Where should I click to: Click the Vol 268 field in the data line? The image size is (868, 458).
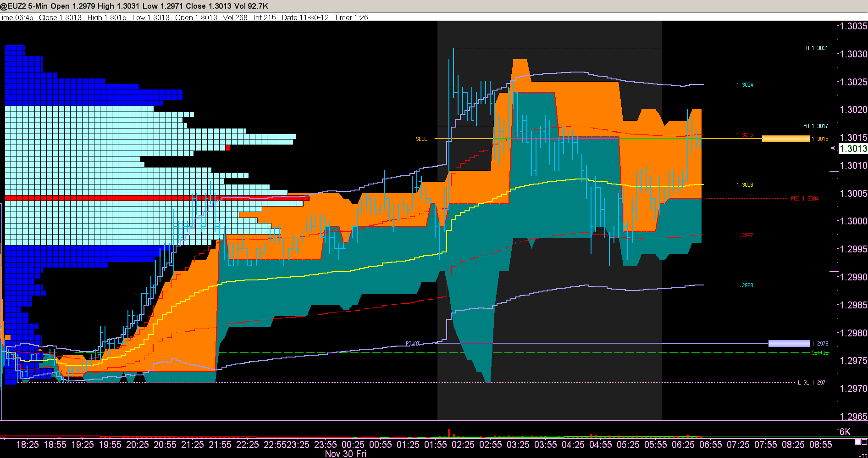(x=235, y=17)
